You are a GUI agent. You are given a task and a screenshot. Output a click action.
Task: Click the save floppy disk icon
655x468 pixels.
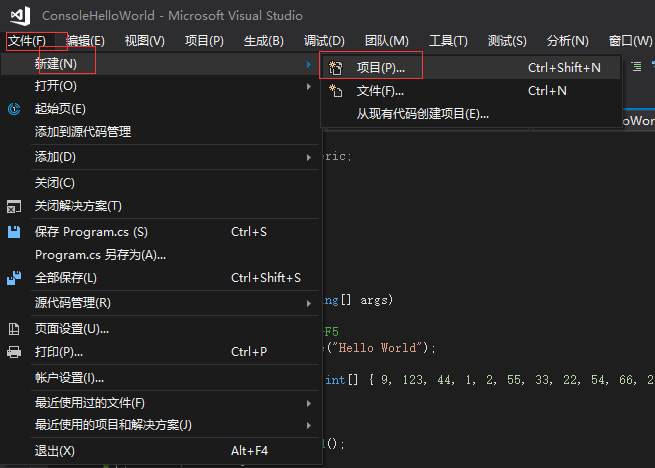14,232
